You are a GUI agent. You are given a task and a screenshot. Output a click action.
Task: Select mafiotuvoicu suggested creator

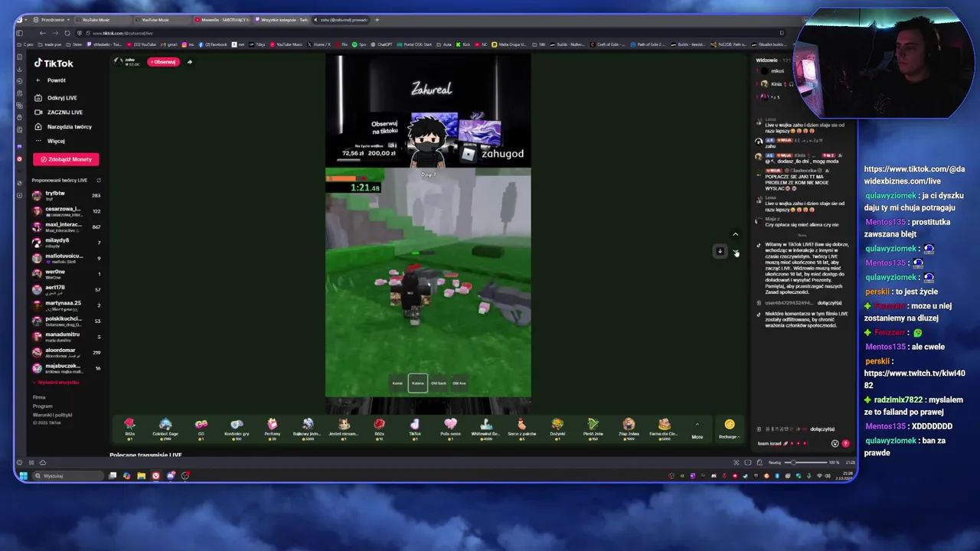pos(66,258)
